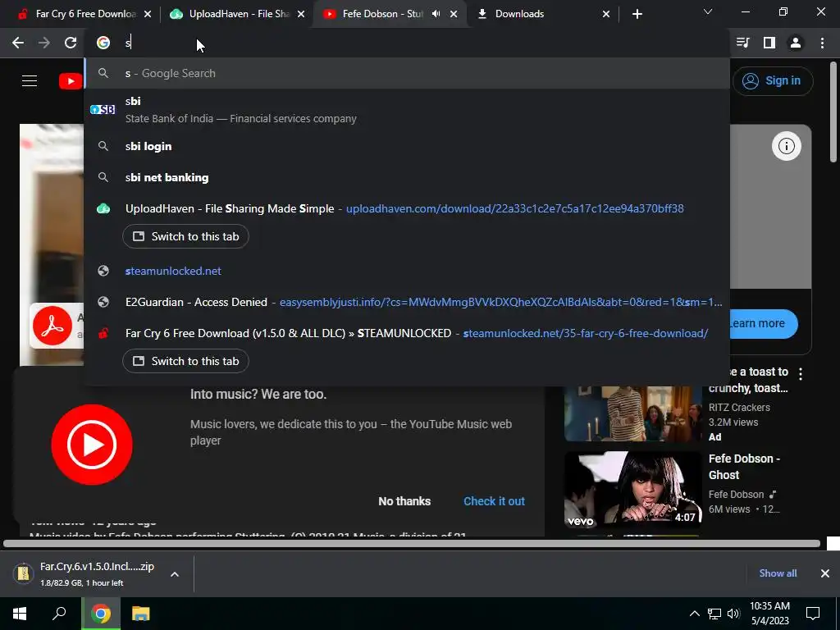
Task: Open the notification center icon
Action: coord(813,614)
